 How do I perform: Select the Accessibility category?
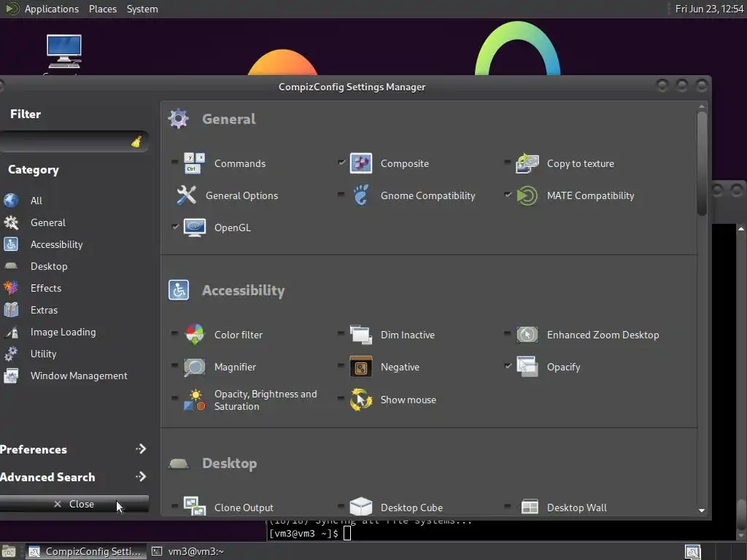(57, 244)
